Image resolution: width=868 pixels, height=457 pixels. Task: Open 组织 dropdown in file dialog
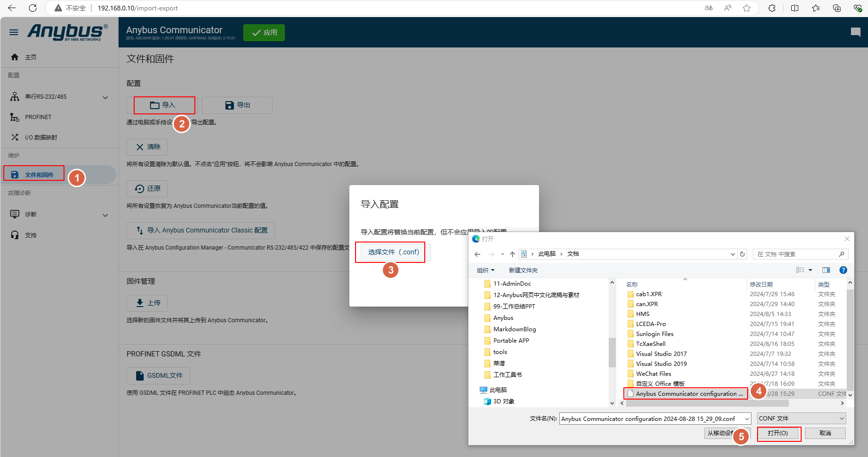[485, 270]
